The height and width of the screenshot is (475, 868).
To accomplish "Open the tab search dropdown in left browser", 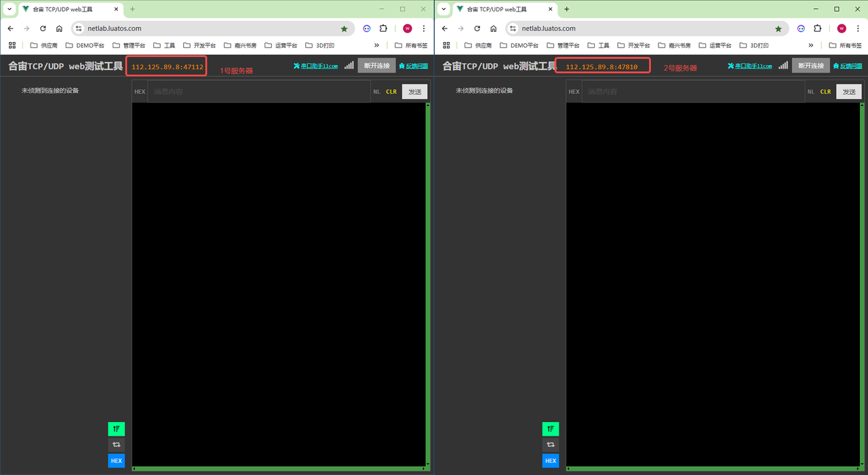I will [x=9, y=9].
